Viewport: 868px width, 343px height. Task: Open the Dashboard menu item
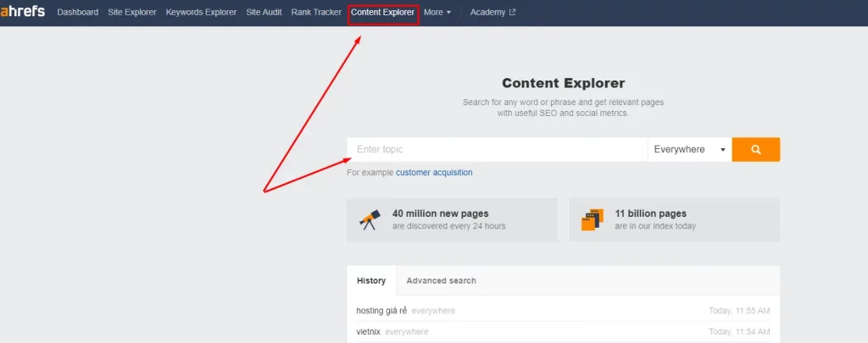[x=77, y=12]
